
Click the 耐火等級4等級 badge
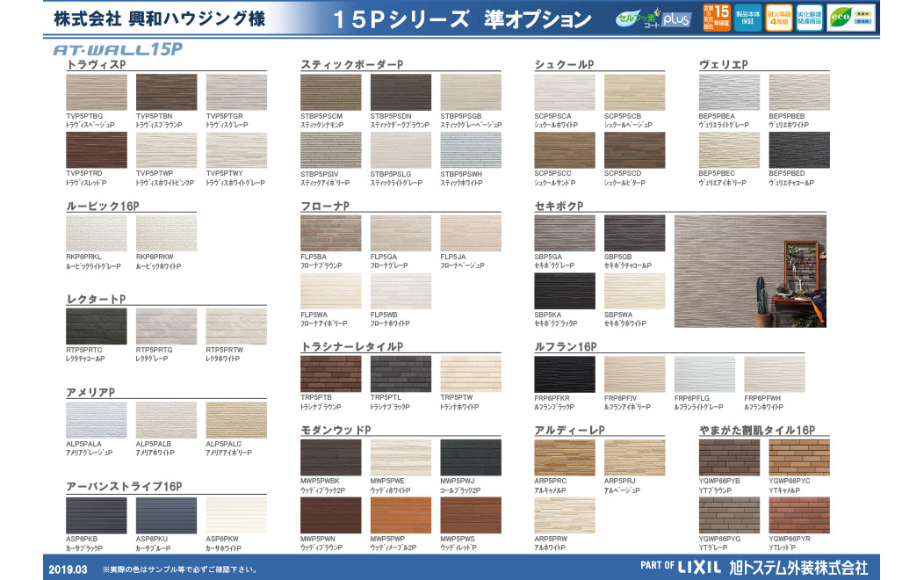(x=779, y=18)
